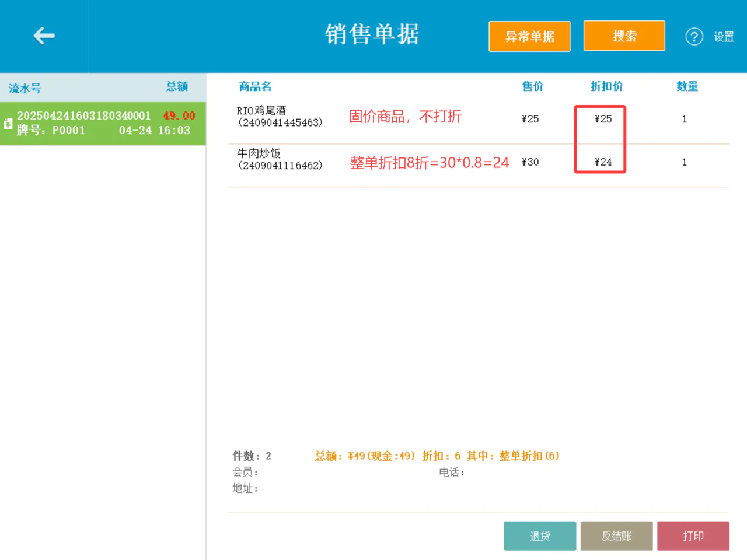Open help via the question mark icon
Screen dimensions: 747x560
pyautogui.click(x=694, y=37)
